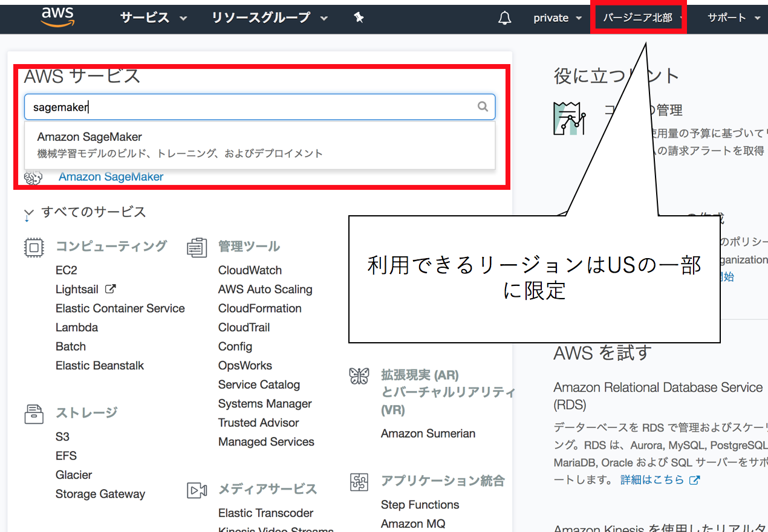768x532 pixels.
Task: Click the SageMaker brain icon
Action: coord(33,177)
